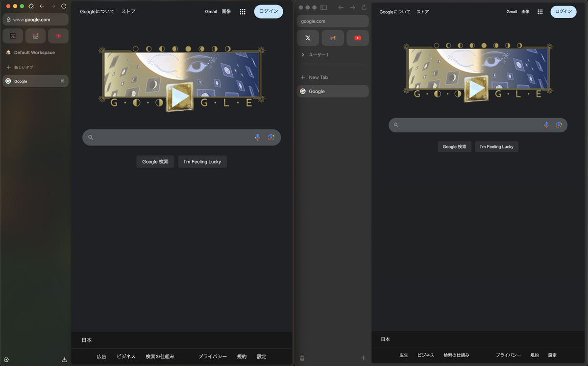Click the search field in left window

point(182,137)
